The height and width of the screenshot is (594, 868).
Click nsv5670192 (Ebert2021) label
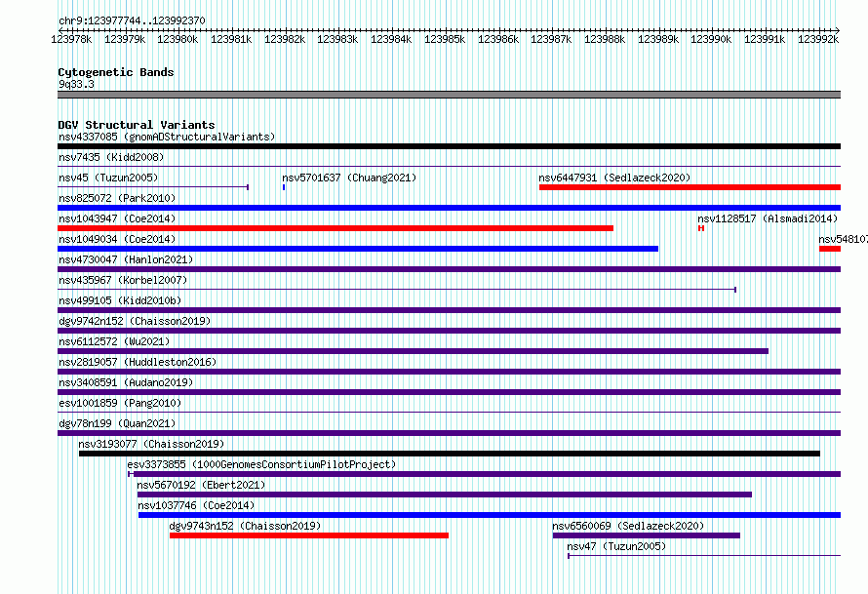[x=202, y=485]
